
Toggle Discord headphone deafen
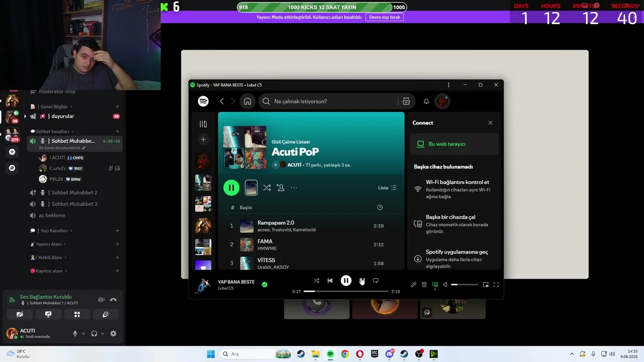coord(94,333)
